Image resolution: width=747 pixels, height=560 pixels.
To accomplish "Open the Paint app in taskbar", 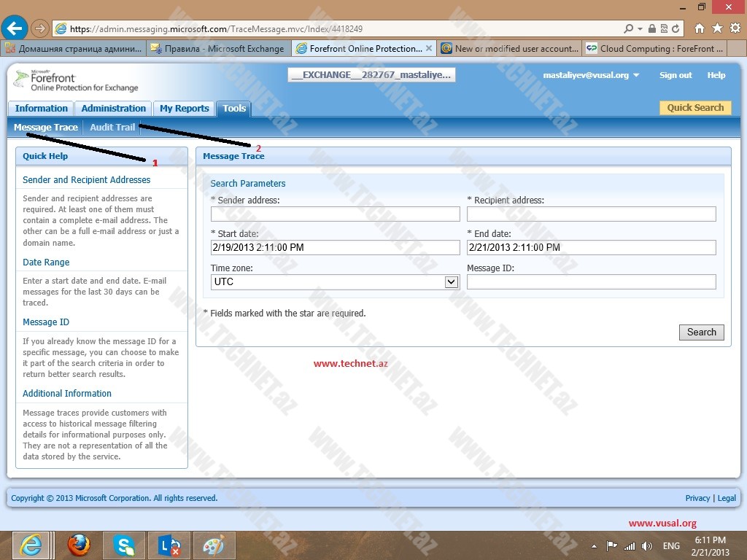I will point(214,545).
